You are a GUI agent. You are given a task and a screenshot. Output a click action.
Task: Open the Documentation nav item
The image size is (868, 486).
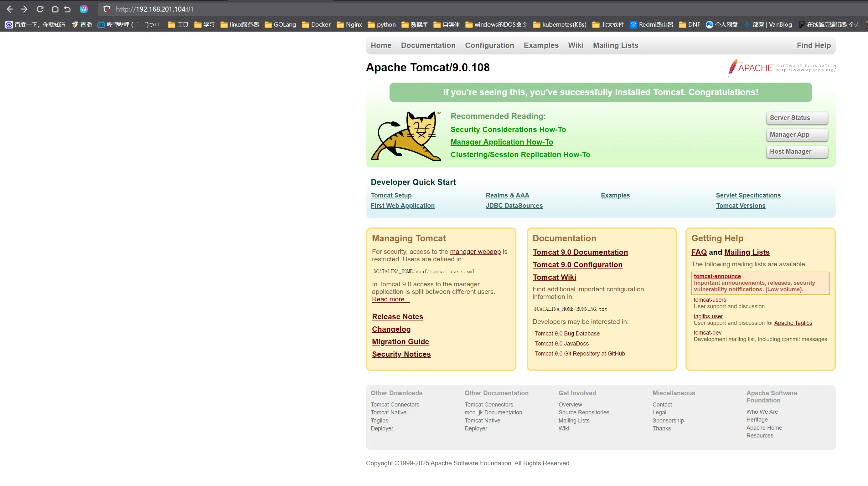click(428, 45)
